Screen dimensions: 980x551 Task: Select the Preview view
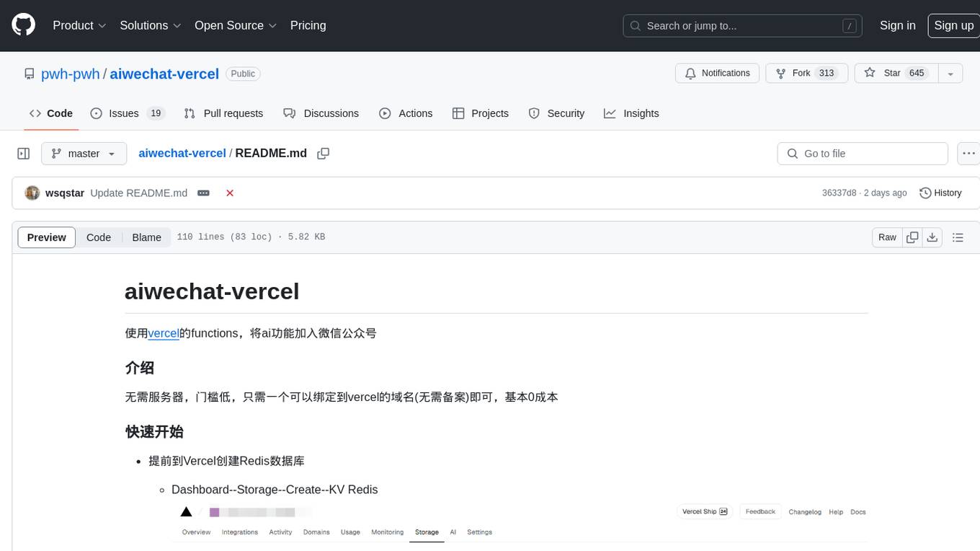pyautogui.click(x=47, y=237)
